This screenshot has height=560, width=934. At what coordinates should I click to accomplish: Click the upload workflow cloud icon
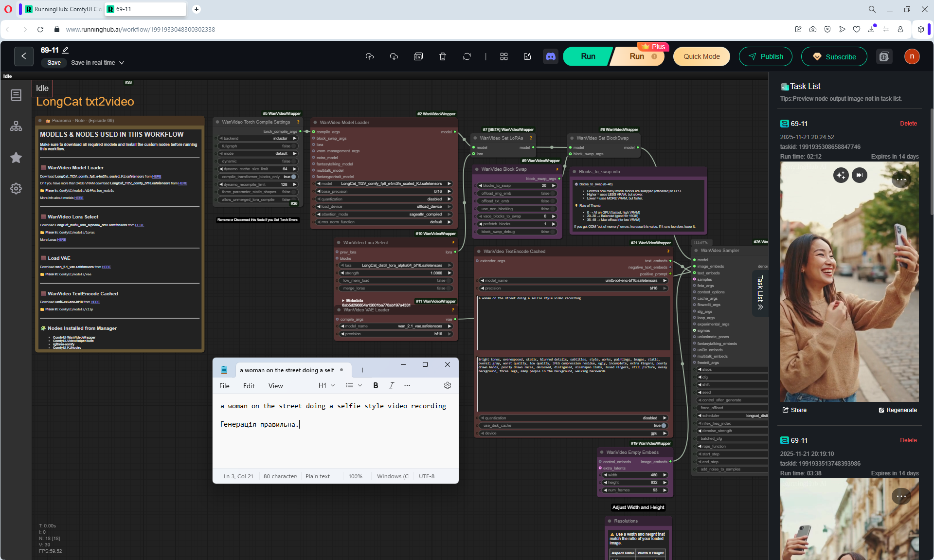pyautogui.click(x=370, y=56)
